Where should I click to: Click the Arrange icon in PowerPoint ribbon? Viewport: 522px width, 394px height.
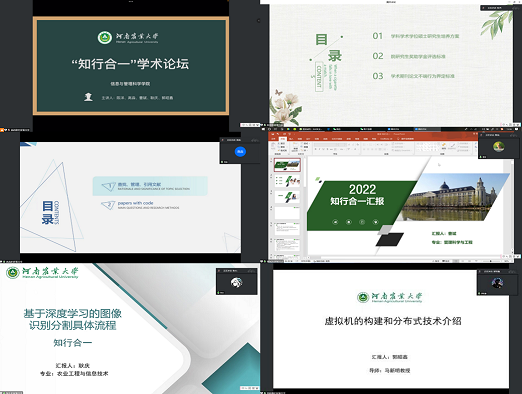click(444, 146)
